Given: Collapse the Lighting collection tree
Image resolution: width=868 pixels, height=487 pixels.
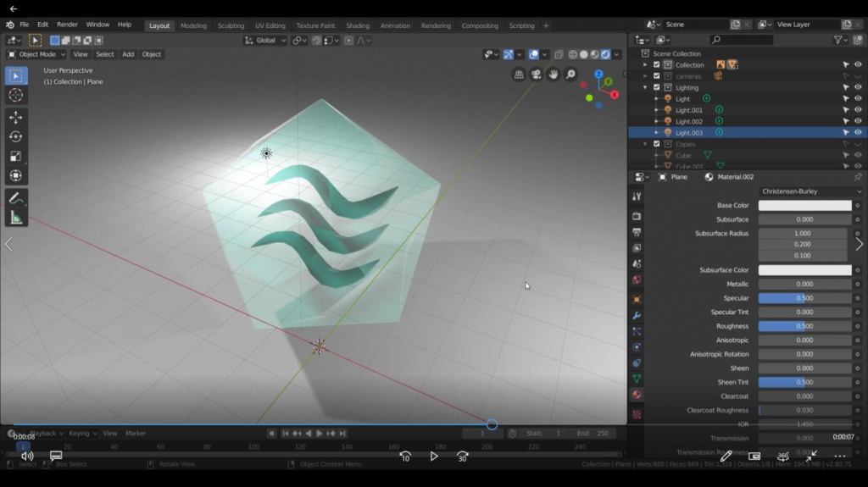Looking at the screenshot, I should pos(645,87).
